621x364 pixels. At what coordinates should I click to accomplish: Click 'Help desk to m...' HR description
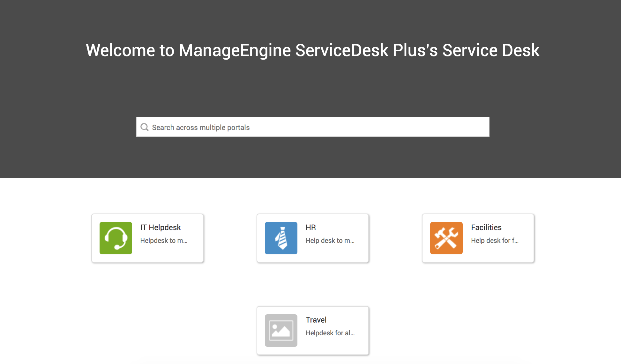[330, 241]
